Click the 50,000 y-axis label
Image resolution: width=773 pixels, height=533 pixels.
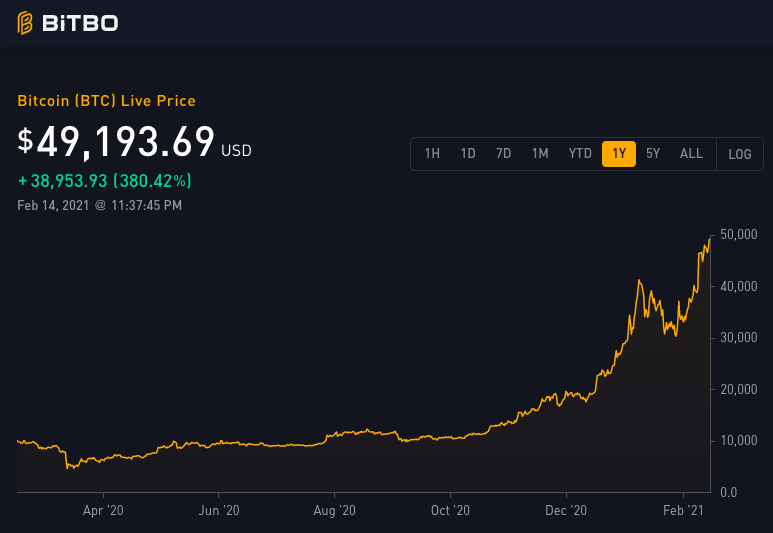coord(738,235)
